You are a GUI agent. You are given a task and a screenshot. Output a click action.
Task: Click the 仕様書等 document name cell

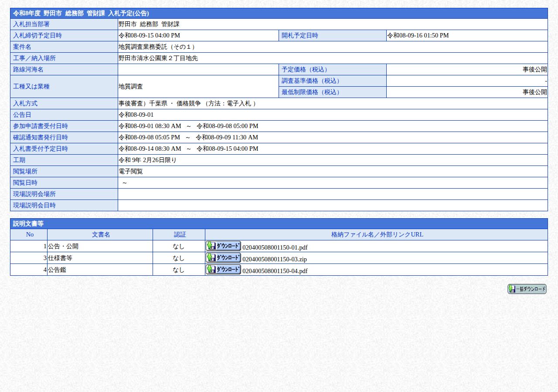[100, 258]
